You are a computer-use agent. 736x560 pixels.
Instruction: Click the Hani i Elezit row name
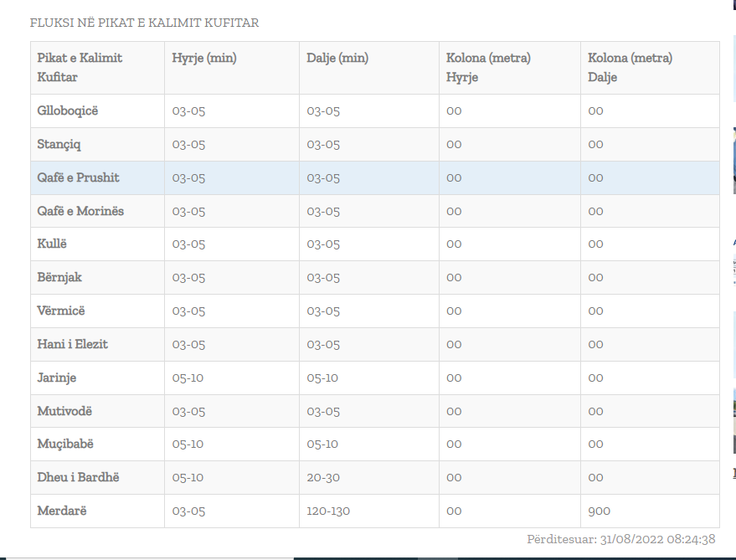click(x=73, y=344)
